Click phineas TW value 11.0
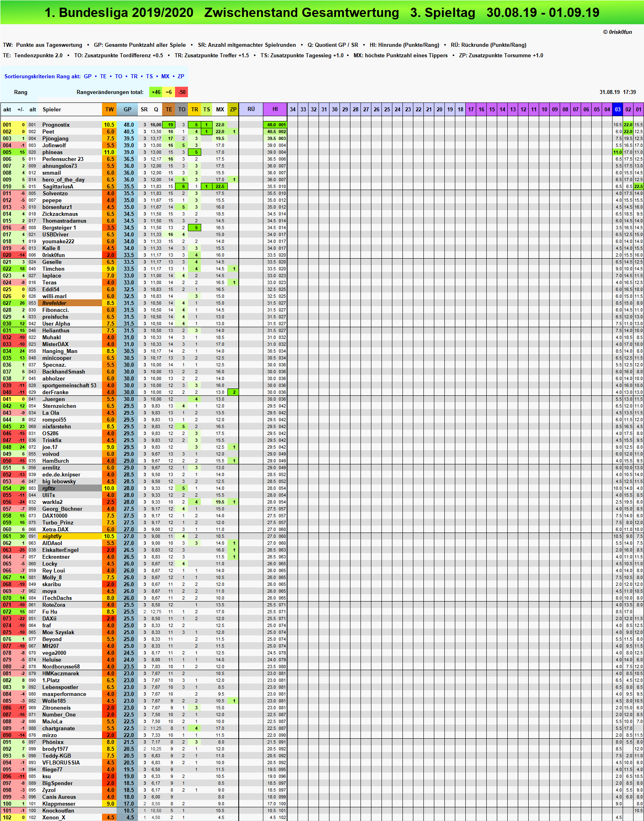 pos(109,152)
